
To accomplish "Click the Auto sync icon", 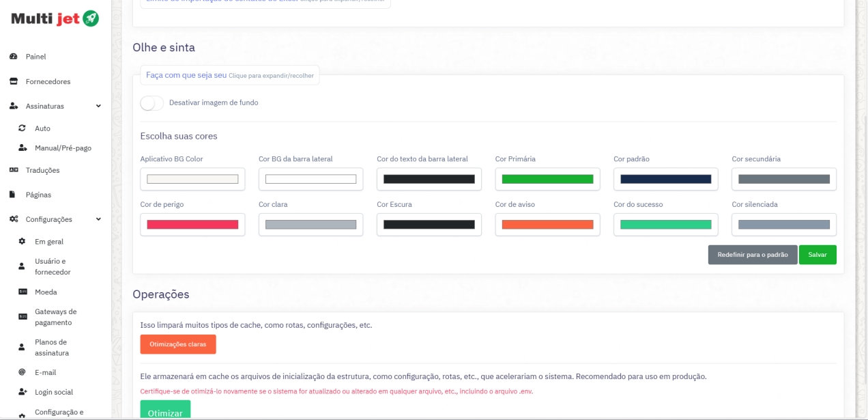I will pos(22,128).
